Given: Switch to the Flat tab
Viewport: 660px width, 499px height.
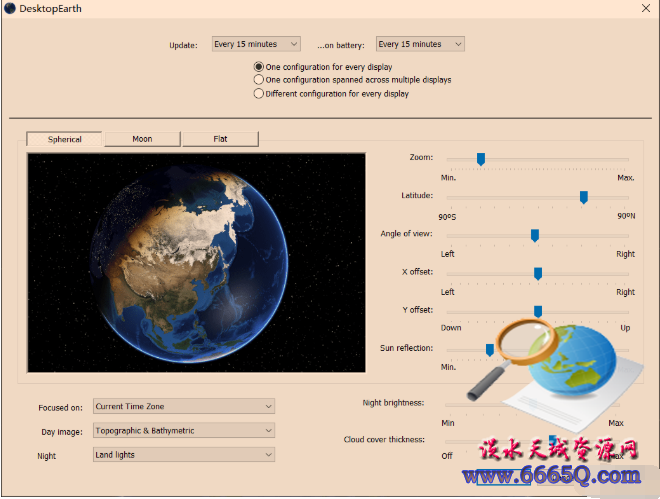Looking at the screenshot, I should pos(220,139).
